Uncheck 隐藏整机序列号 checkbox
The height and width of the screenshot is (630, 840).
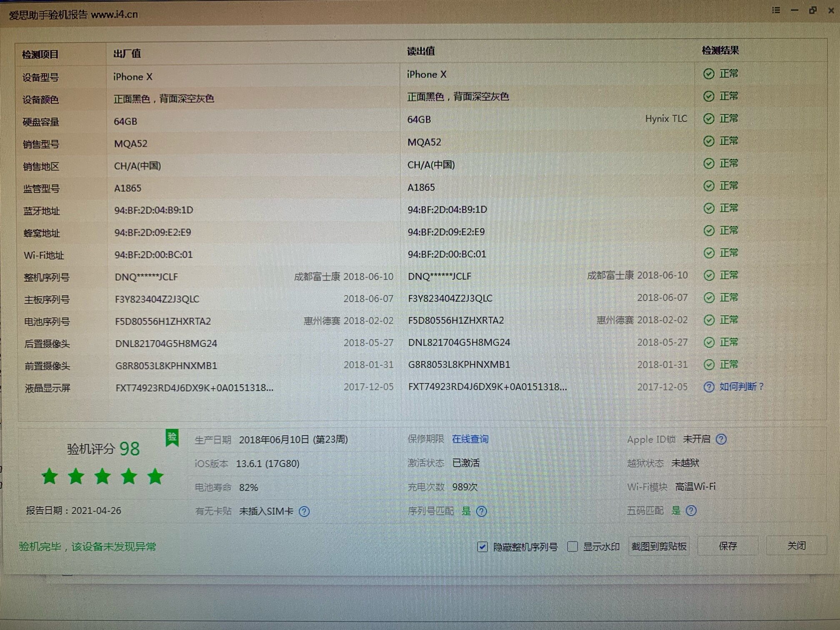(x=482, y=547)
